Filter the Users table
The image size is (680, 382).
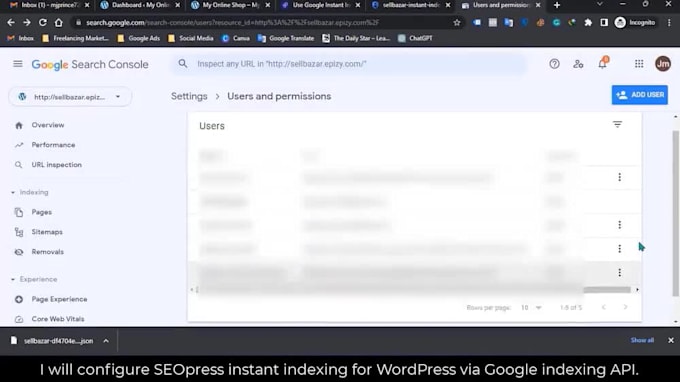(x=617, y=125)
